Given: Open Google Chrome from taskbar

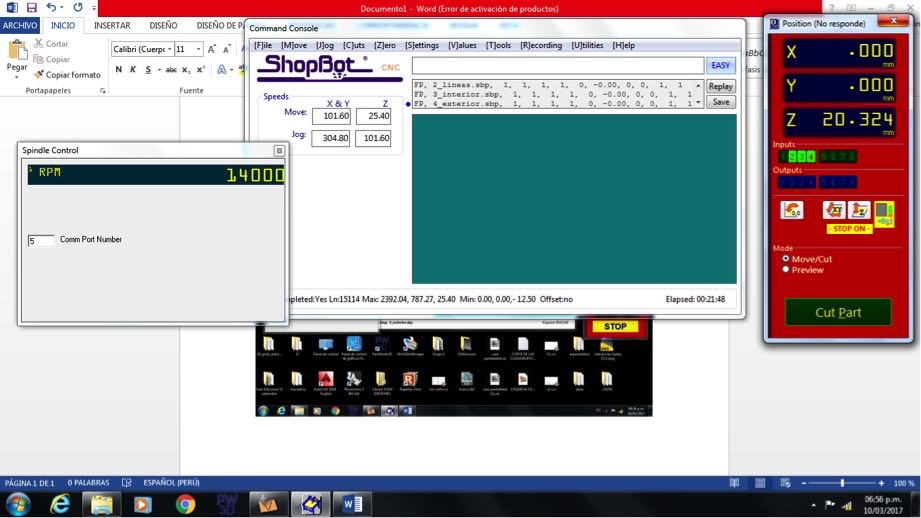Looking at the screenshot, I should pyautogui.click(x=186, y=504).
